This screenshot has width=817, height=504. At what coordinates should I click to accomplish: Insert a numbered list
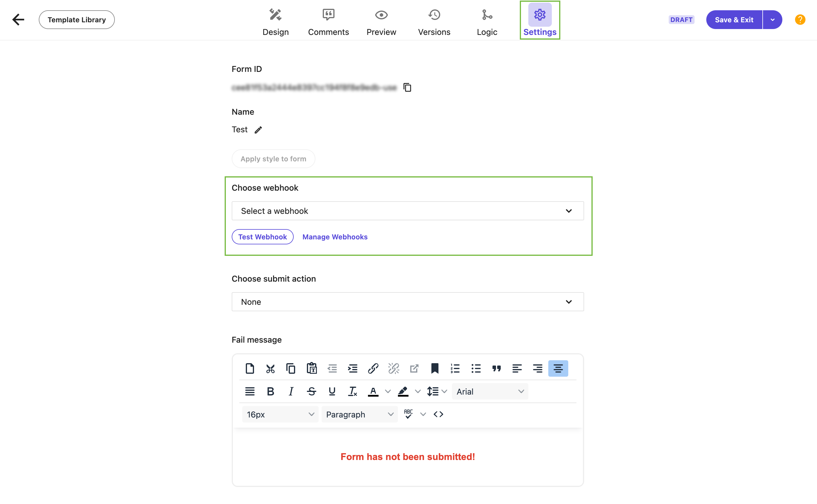[455, 368]
